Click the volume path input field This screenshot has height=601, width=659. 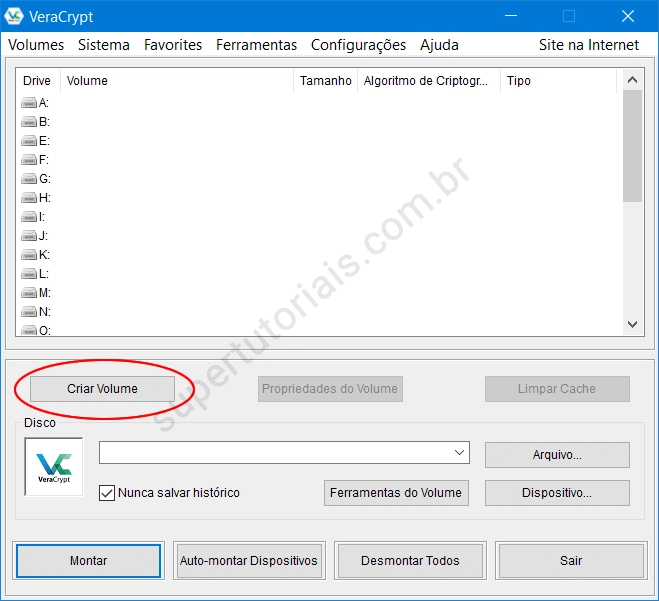[x=284, y=453]
